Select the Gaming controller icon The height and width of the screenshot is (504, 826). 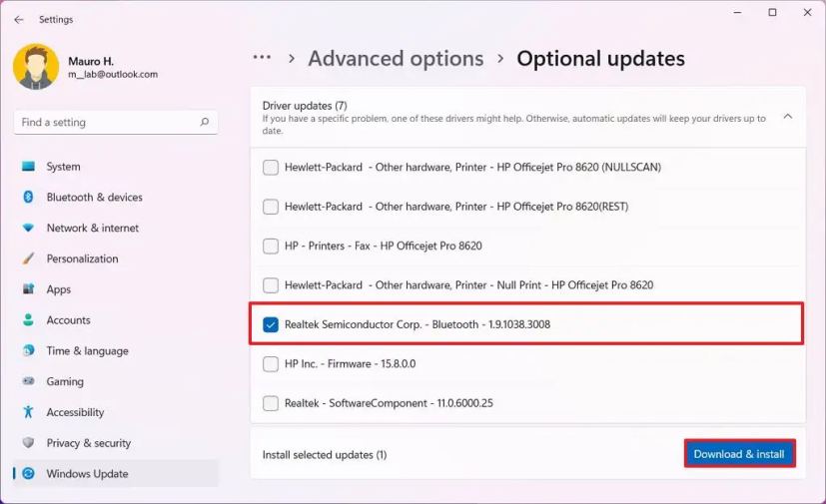coord(28,381)
